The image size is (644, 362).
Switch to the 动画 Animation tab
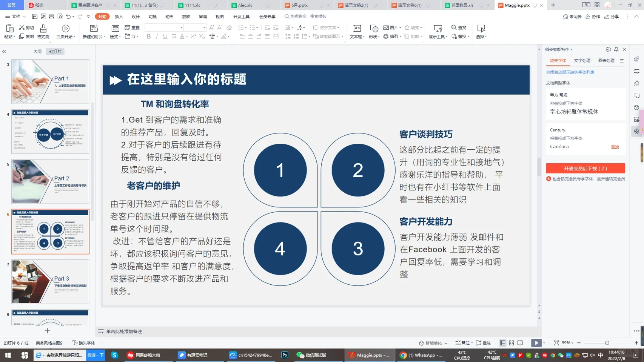click(x=169, y=17)
